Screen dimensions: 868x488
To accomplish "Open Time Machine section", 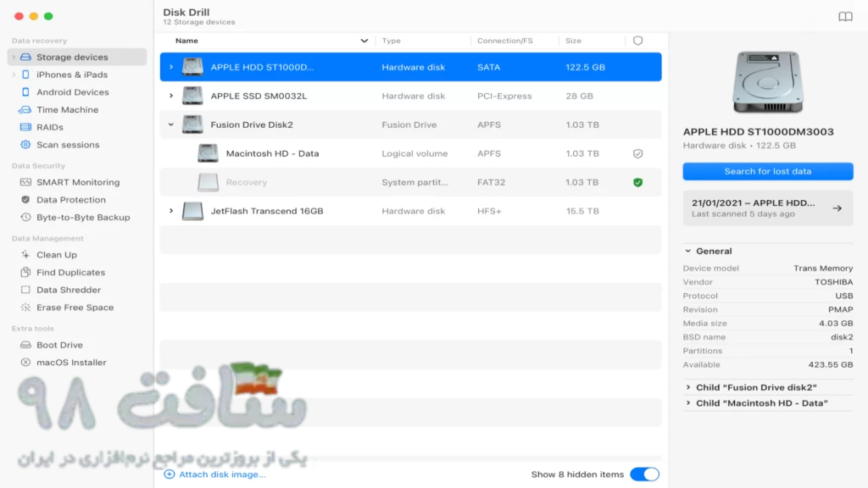I will tap(68, 109).
